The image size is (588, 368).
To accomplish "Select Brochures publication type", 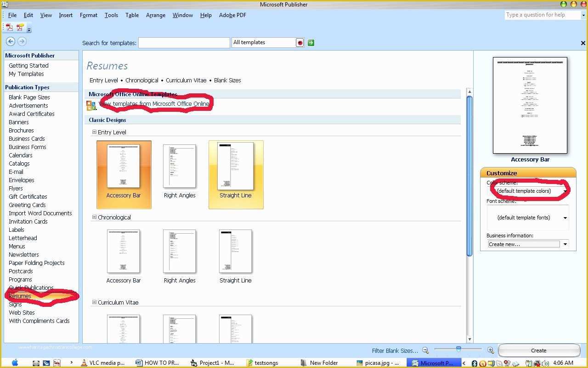I will click(x=21, y=130).
